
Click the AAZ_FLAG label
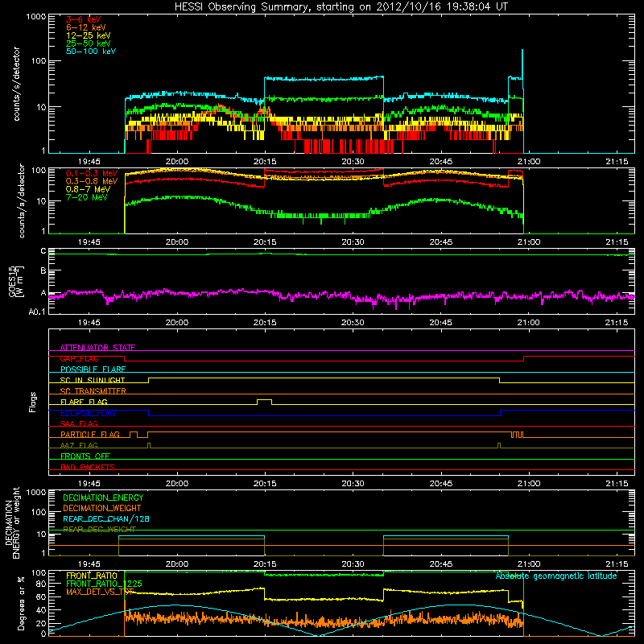(x=79, y=445)
